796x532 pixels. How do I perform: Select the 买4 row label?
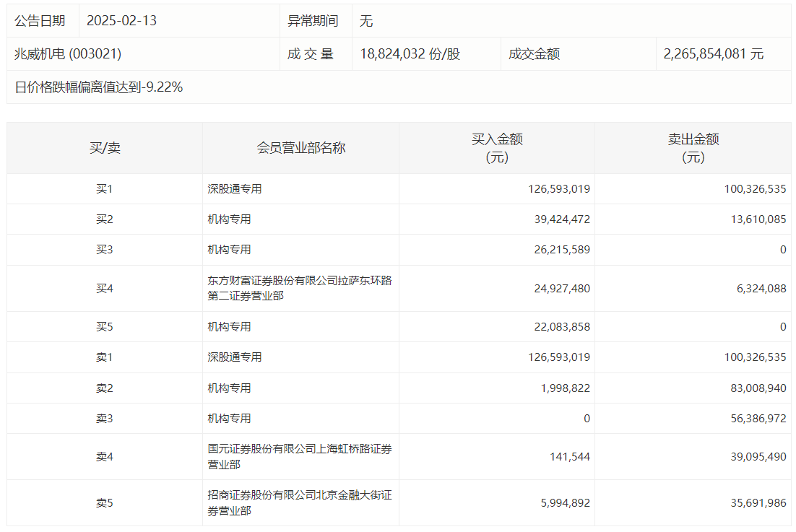[105, 289]
